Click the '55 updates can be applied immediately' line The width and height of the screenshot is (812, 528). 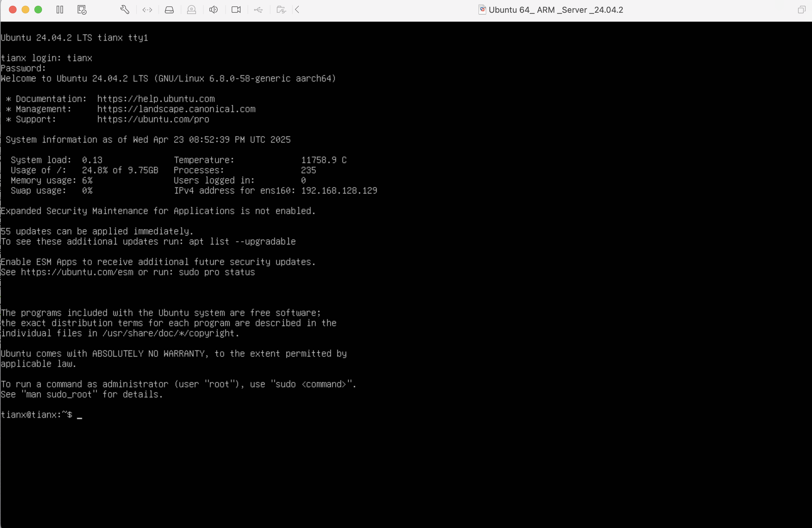point(97,232)
